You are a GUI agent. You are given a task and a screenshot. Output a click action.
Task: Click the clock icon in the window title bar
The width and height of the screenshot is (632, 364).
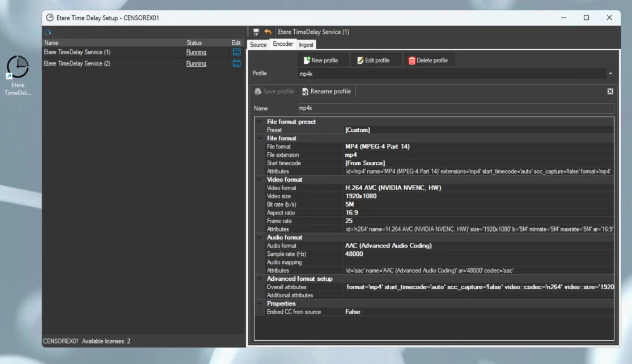point(49,18)
